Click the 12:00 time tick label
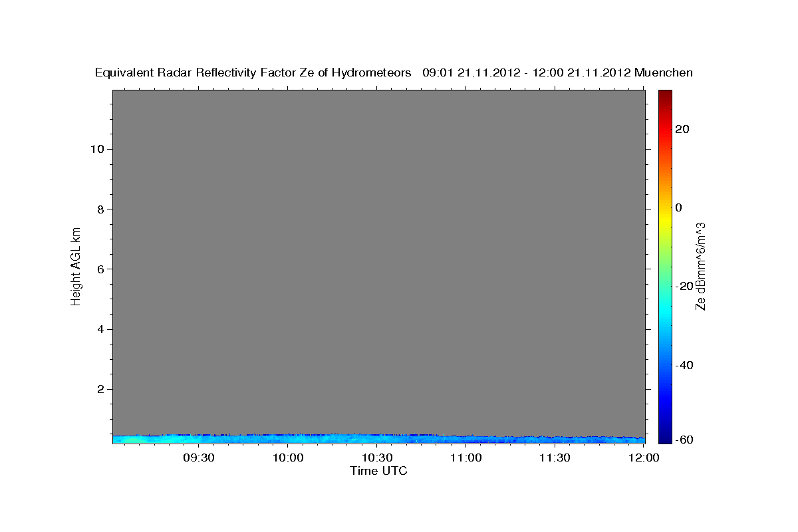The width and height of the screenshot is (798, 532). coord(644,458)
